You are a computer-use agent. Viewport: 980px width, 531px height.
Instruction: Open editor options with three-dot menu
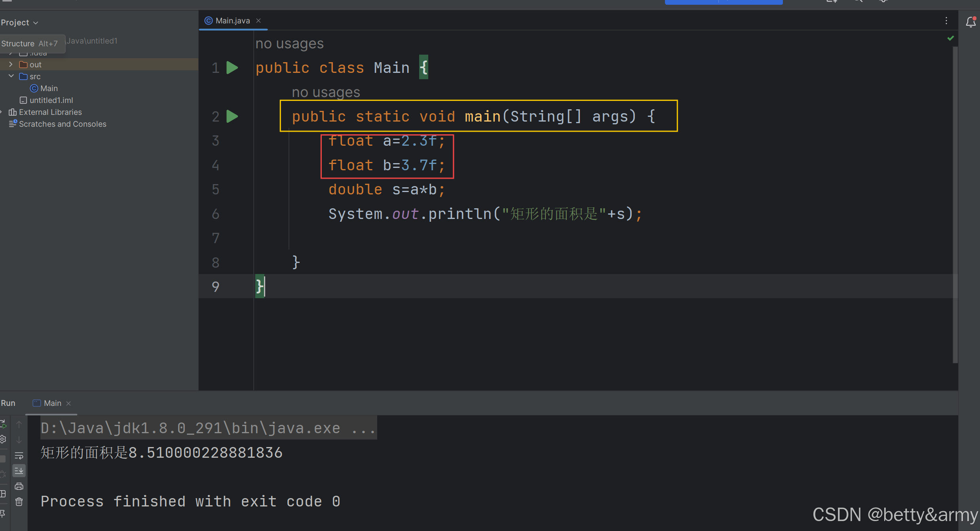coord(946,21)
